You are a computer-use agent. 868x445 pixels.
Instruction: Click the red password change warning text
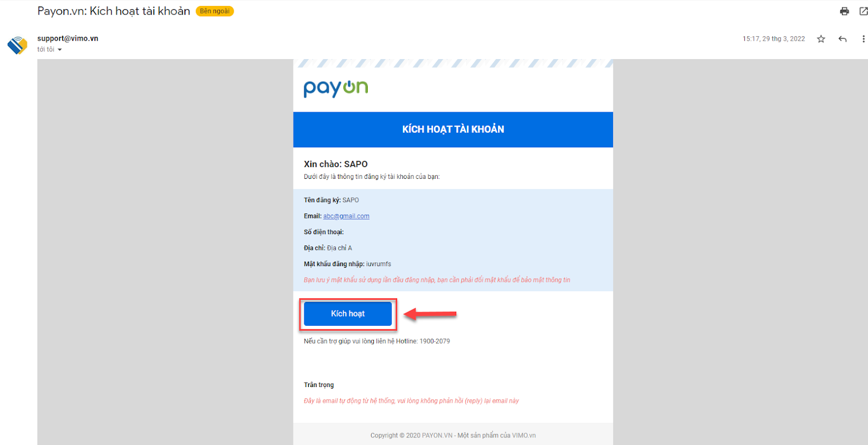(x=437, y=280)
